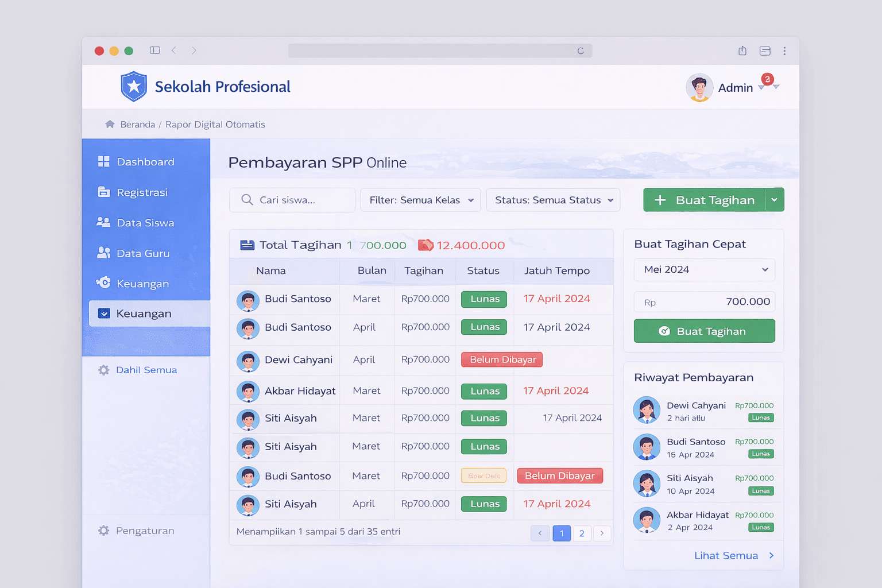Viewport: 882px width, 588px height.
Task: Click the browser reload icon
Action: pos(581,51)
